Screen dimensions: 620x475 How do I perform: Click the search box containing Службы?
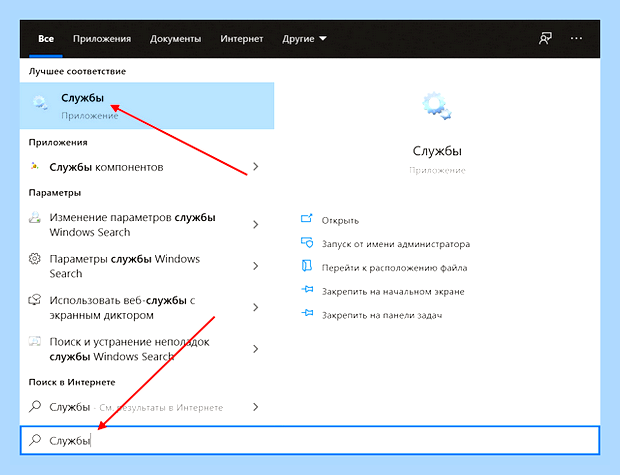(x=310, y=440)
